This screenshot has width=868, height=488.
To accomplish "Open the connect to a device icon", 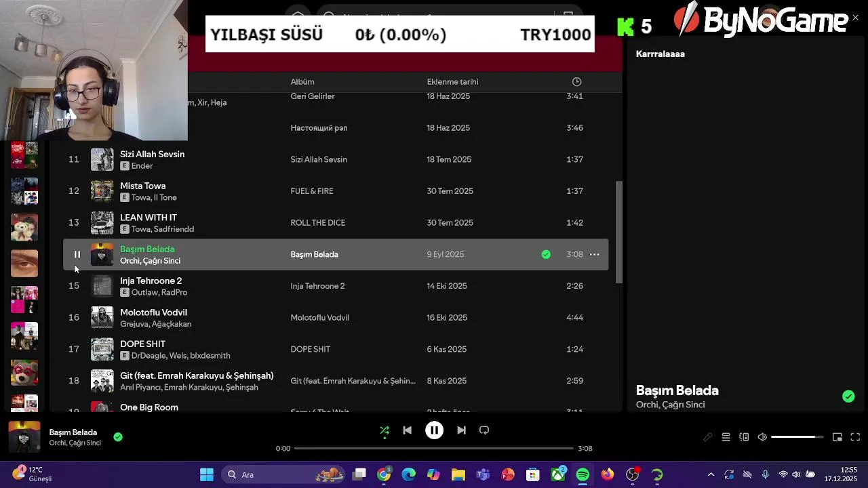I will [x=744, y=437].
